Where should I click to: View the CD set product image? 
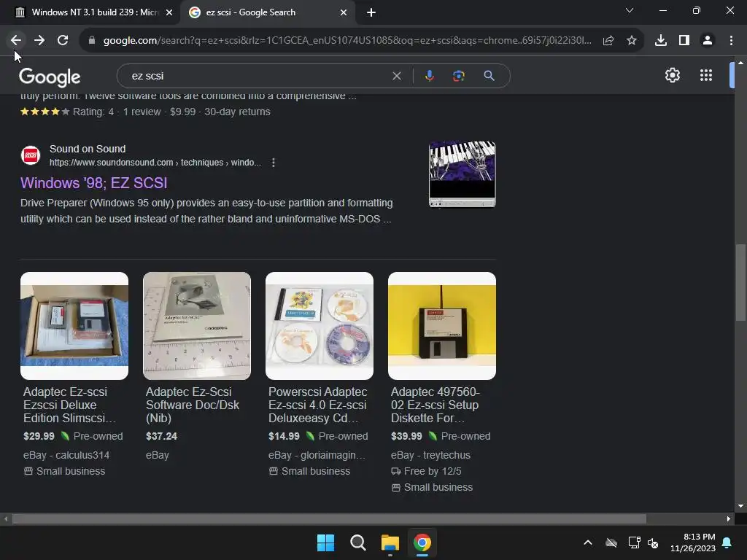point(320,326)
